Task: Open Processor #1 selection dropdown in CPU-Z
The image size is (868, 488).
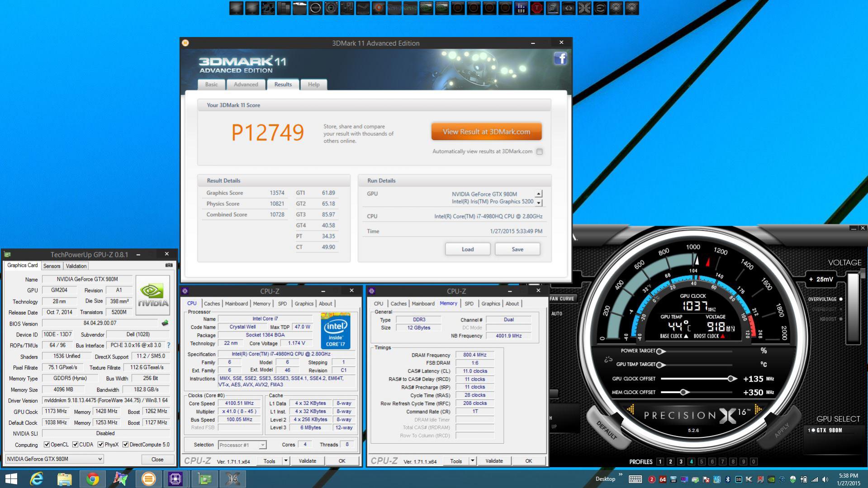Action: [242, 445]
